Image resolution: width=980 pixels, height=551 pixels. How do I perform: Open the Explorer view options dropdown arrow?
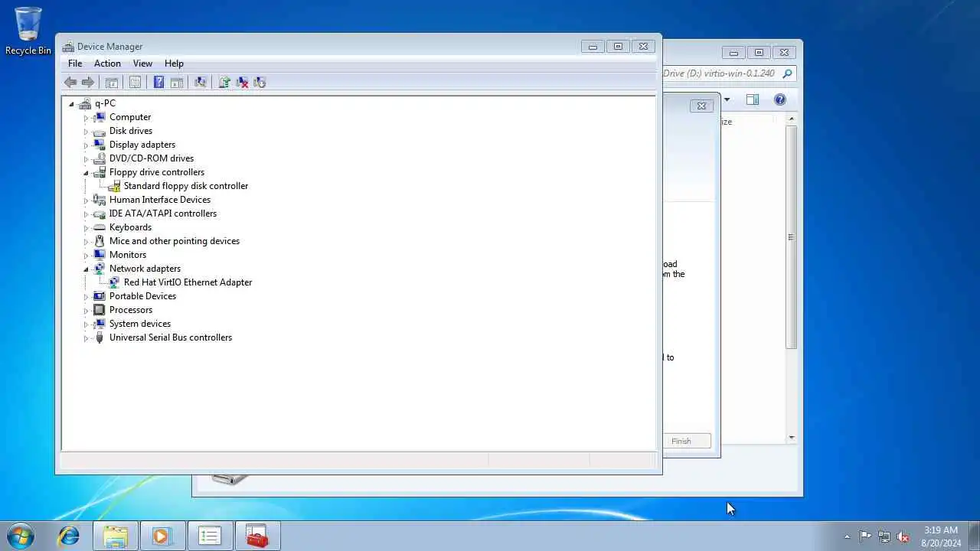[727, 100]
